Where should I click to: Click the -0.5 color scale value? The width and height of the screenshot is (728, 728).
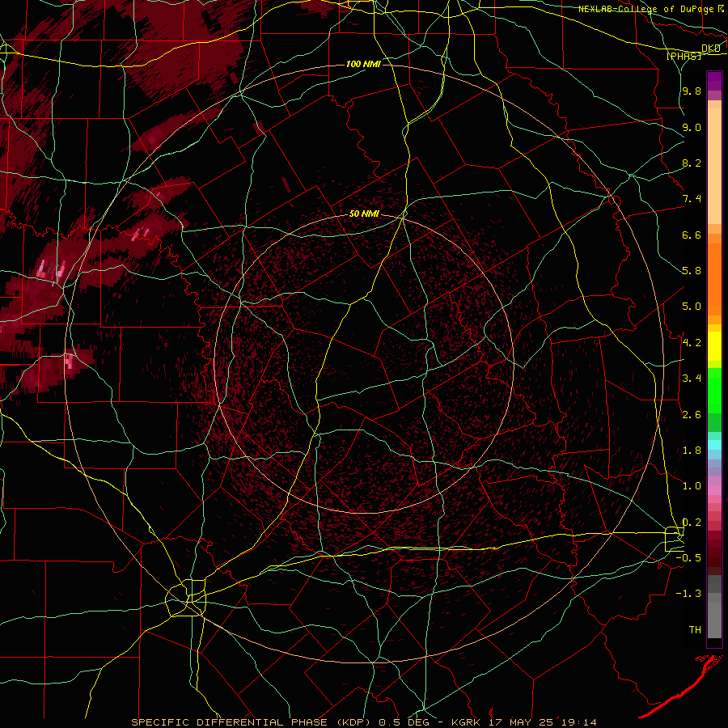pyautogui.click(x=688, y=558)
